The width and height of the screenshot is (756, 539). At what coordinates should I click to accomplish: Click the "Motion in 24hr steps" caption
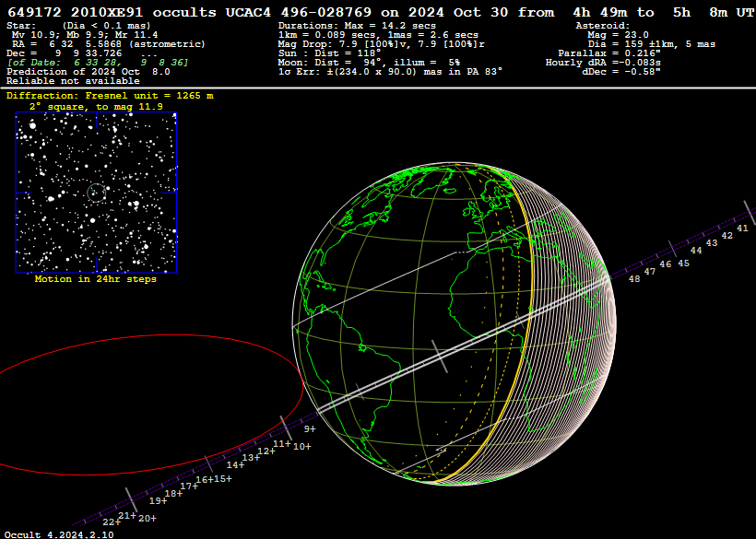coord(96,279)
